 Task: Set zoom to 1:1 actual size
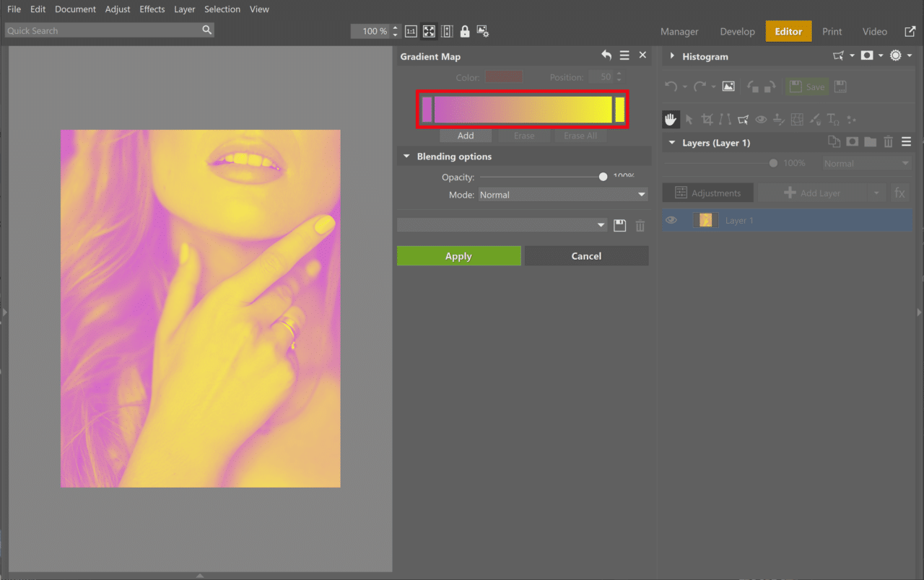[411, 31]
